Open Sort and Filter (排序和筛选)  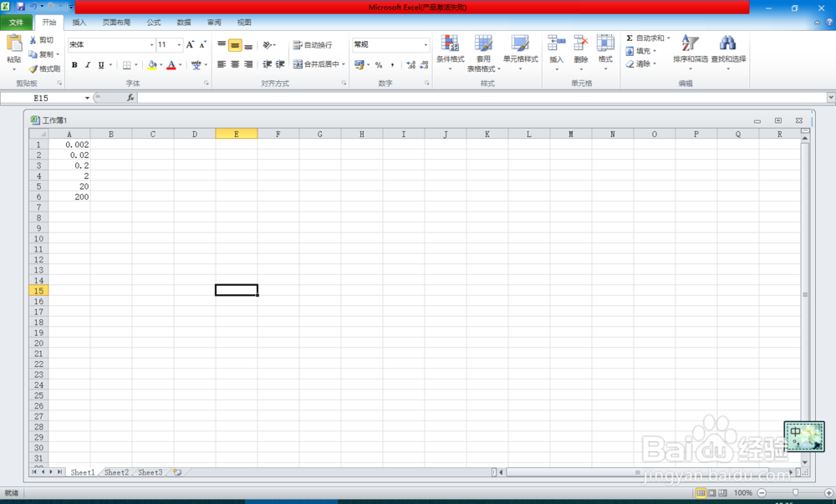[691, 52]
